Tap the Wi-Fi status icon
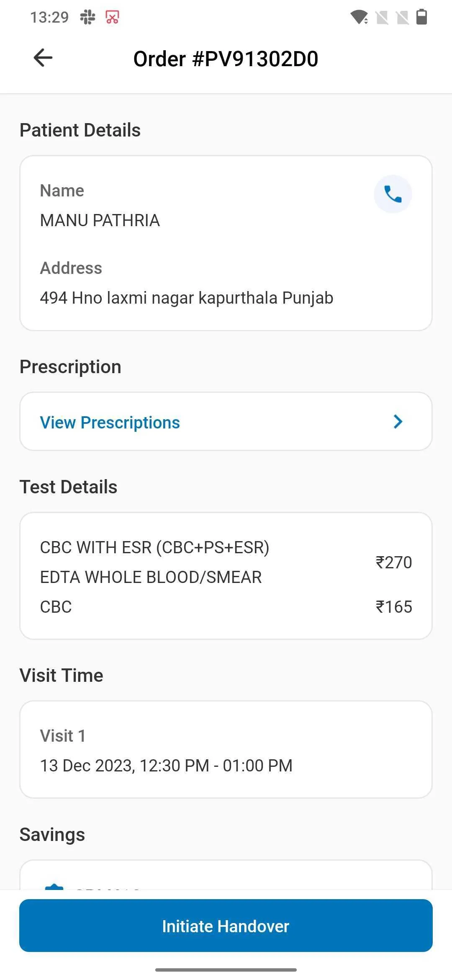The height and width of the screenshot is (980, 452). coord(359,17)
